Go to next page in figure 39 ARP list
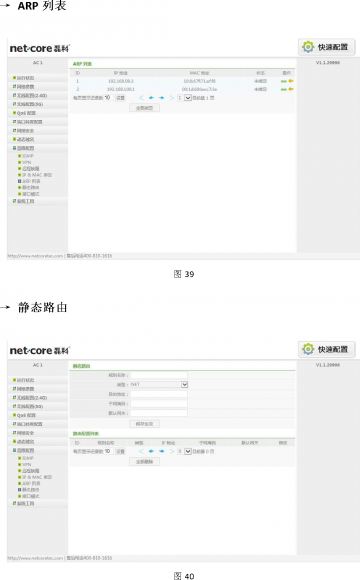360x580 pixels. pyautogui.click(x=161, y=98)
